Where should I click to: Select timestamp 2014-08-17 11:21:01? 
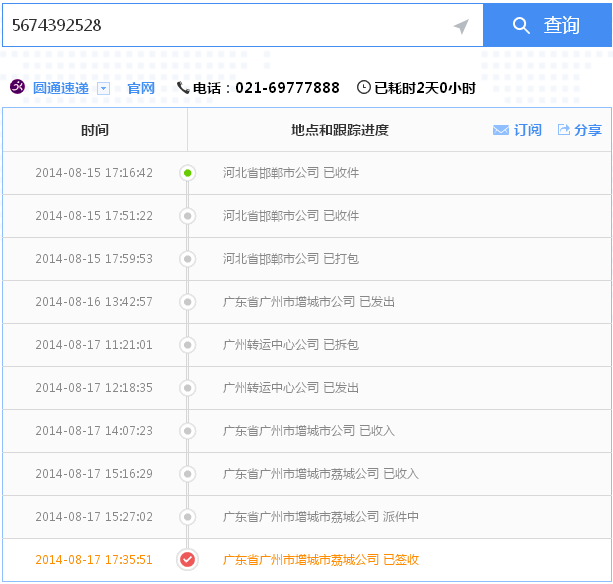pos(94,345)
